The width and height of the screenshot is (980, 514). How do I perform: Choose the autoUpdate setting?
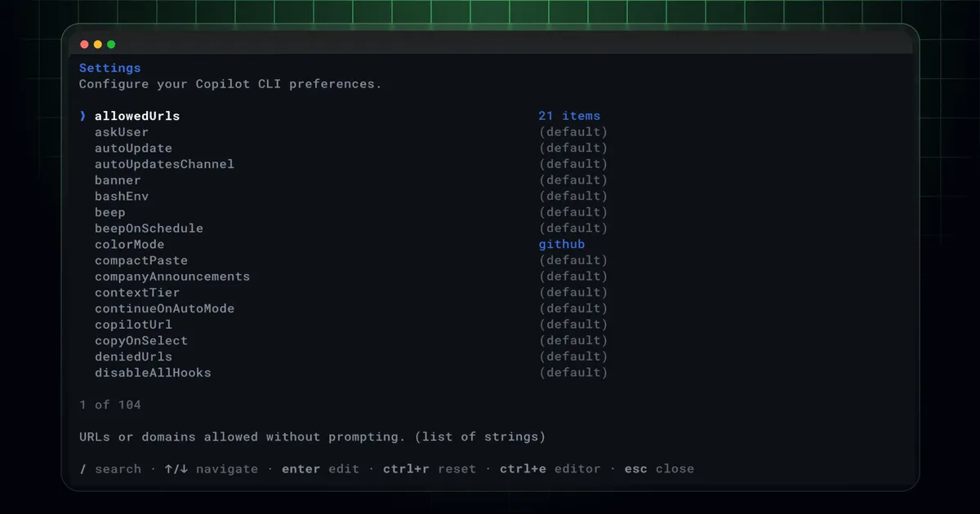[x=133, y=148]
